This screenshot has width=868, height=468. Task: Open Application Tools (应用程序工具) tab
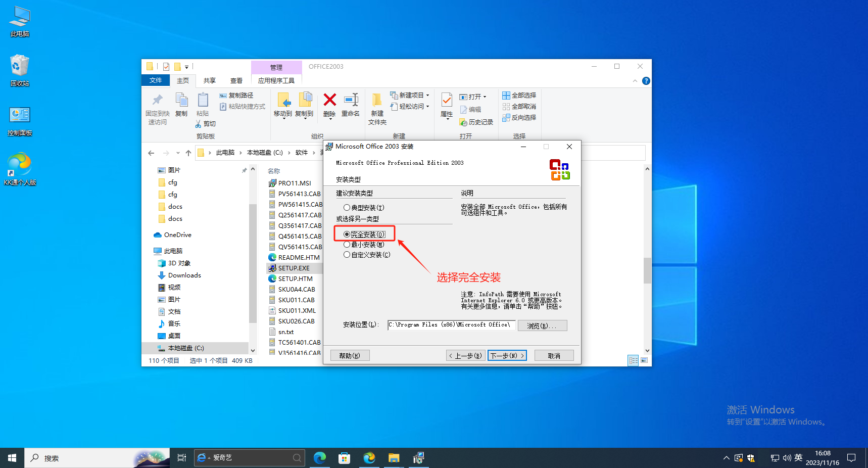point(276,81)
